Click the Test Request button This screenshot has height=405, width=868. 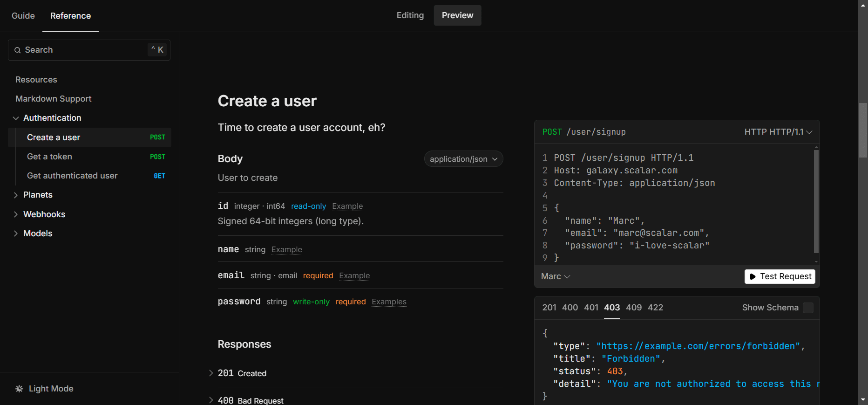(780, 276)
